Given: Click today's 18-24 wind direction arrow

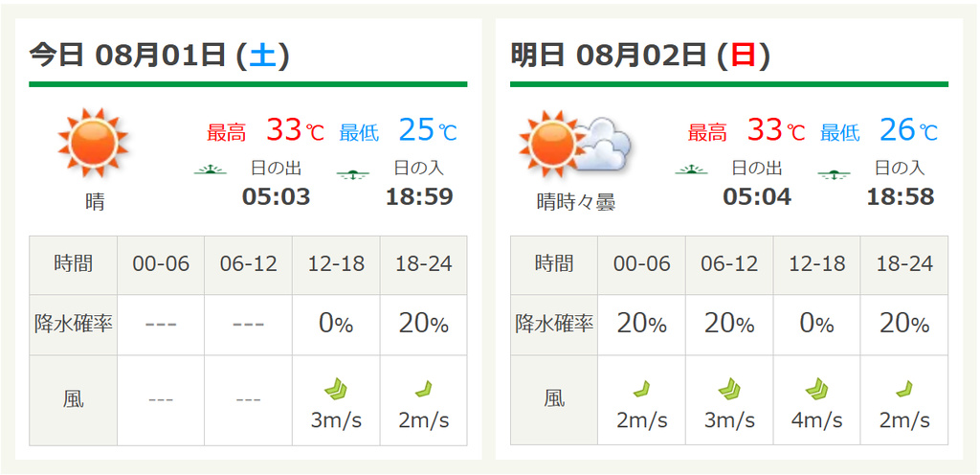Looking at the screenshot, I should point(424,390).
